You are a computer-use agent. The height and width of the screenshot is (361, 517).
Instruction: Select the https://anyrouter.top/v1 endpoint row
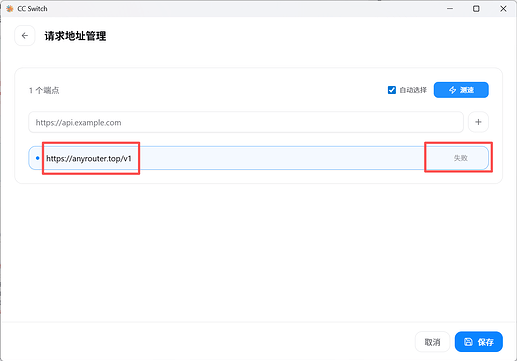click(x=258, y=158)
